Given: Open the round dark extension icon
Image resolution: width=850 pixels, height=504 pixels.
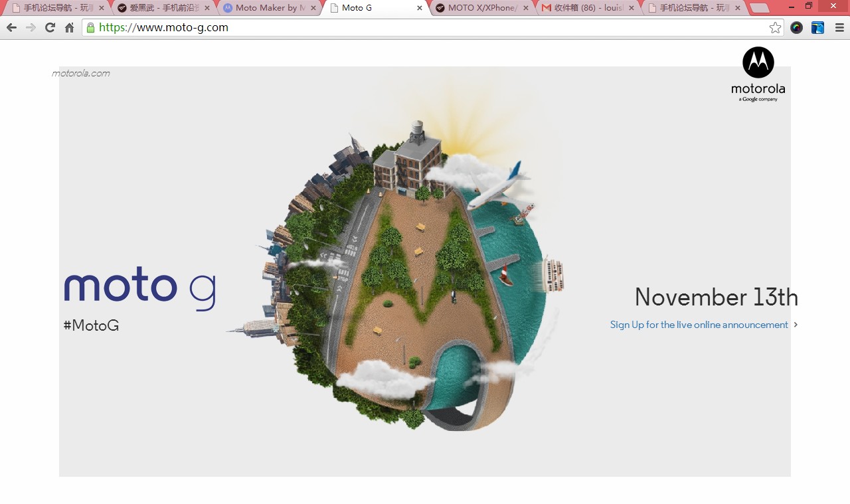Looking at the screenshot, I should [796, 28].
